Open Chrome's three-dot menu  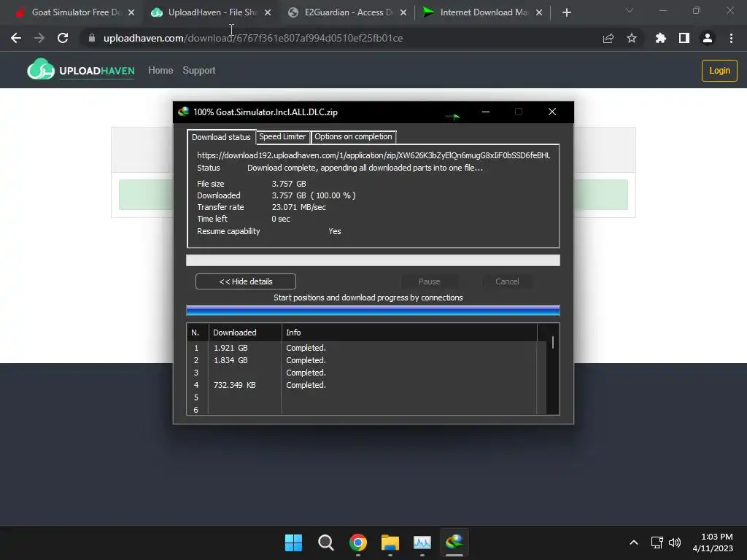click(731, 38)
